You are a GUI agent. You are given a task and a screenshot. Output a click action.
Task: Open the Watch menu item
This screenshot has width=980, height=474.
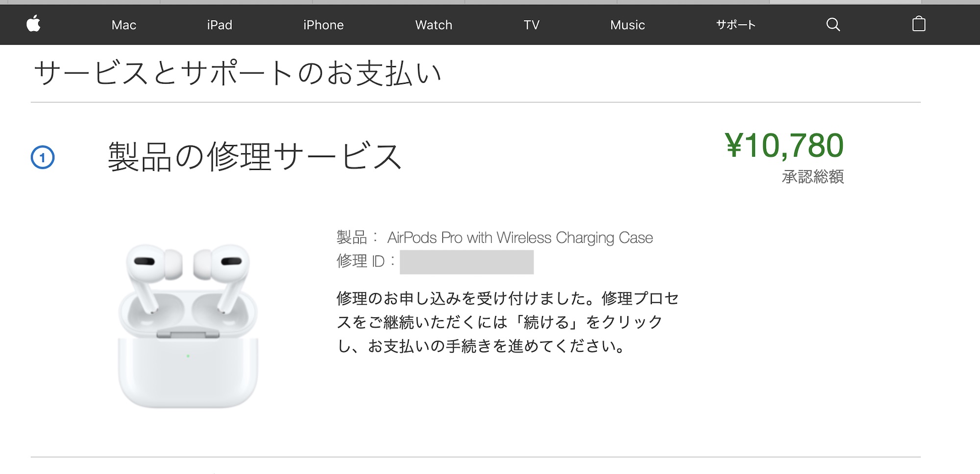coord(434,25)
